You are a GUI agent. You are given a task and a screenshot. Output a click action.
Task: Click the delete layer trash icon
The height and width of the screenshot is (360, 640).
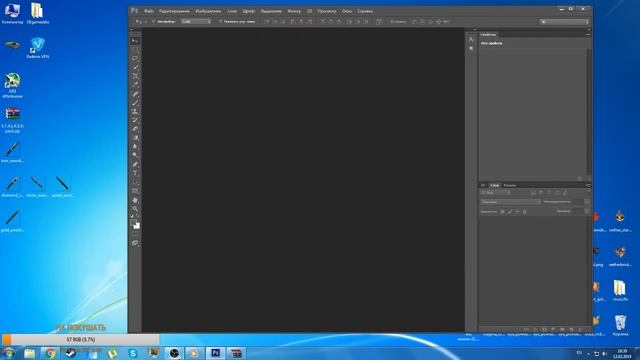[580, 329]
